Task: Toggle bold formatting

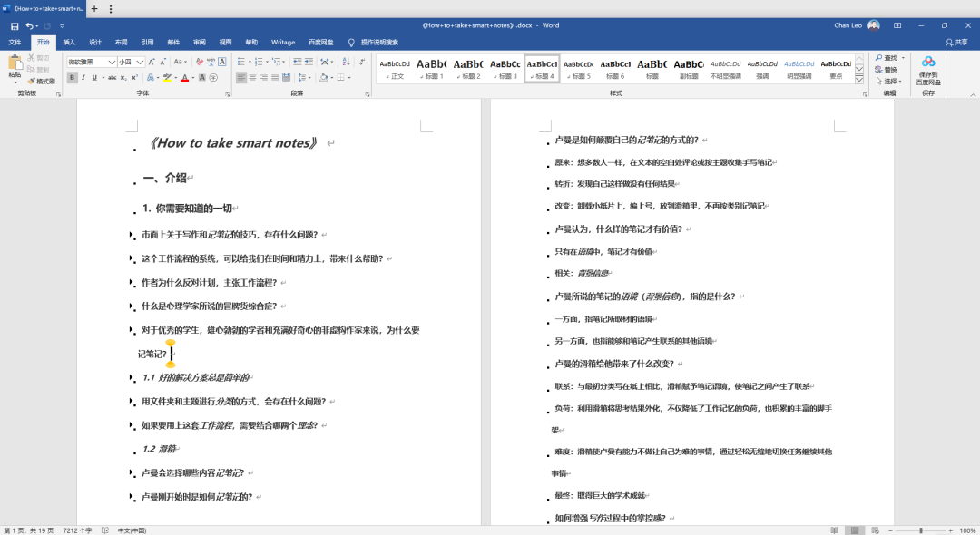Action: [72, 77]
